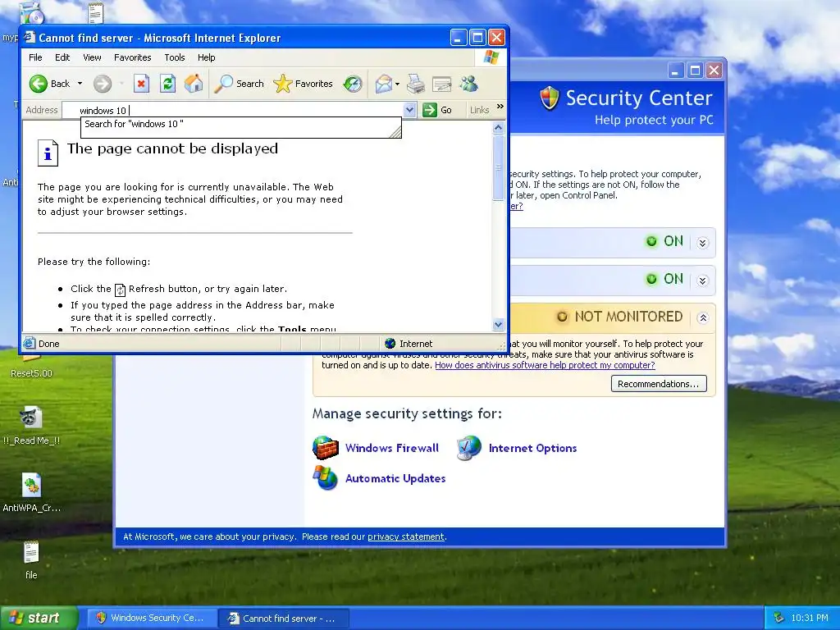Click the page scrollbar down arrow
Screen dimensions: 840x630
[x=498, y=325]
